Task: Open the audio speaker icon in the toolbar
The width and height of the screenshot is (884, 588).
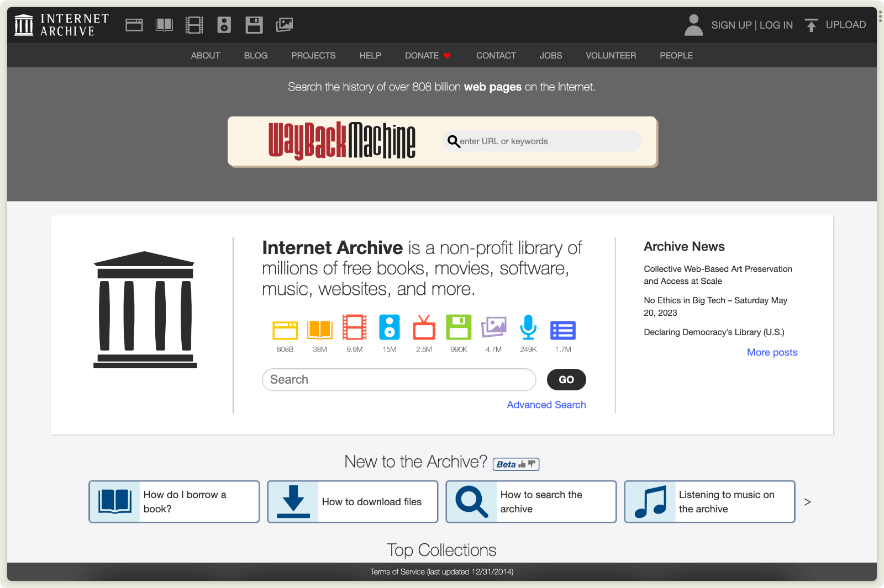Action: 224,24
